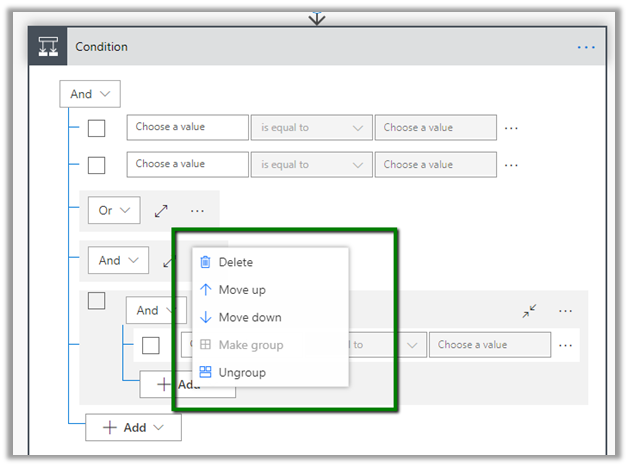Open the Or group operator dropdown
The width and height of the screenshot is (628, 467).
pyautogui.click(x=113, y=211)
